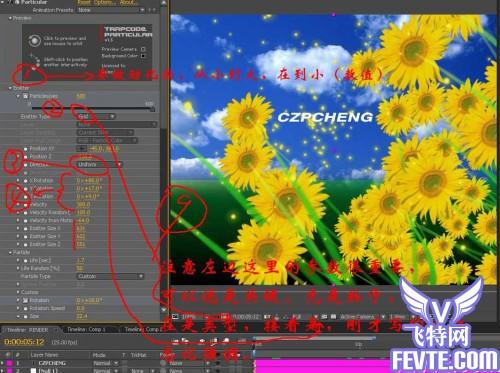500x373 pixels.
Task: Click the Rotation Speed value
Action: (80, 308)
